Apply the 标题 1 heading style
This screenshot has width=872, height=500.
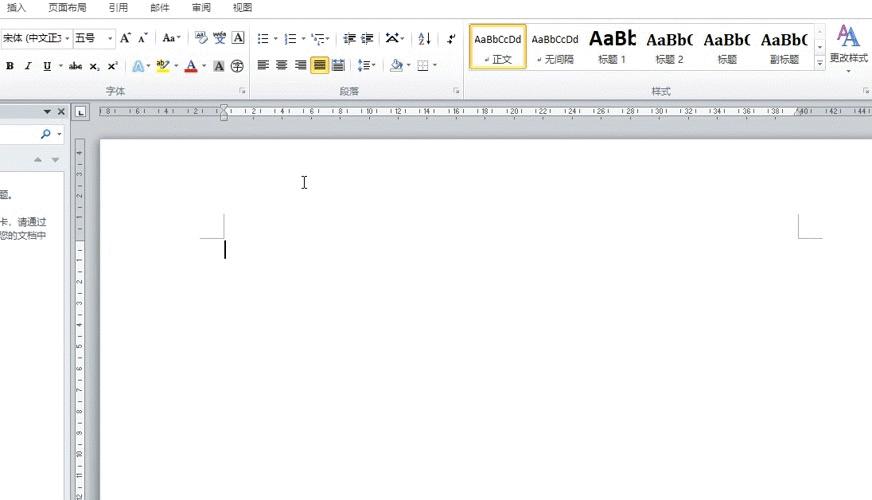(x=612, y=47)
